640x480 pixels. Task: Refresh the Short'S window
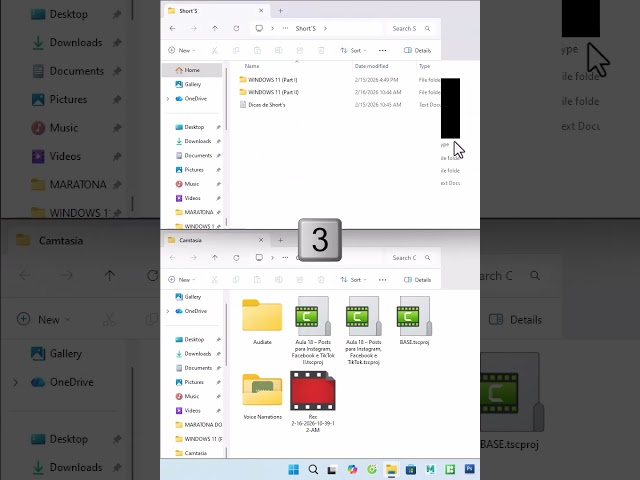click(236, 29)
